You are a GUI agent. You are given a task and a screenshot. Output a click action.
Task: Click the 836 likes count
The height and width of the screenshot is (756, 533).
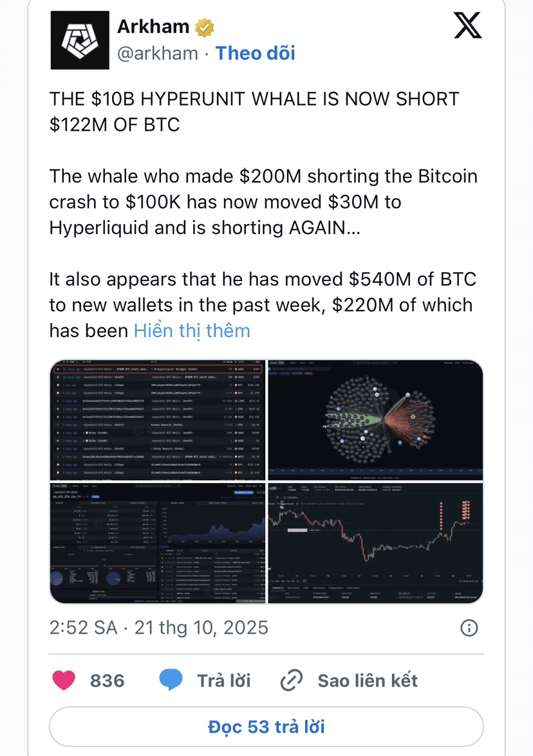[107, 681]
